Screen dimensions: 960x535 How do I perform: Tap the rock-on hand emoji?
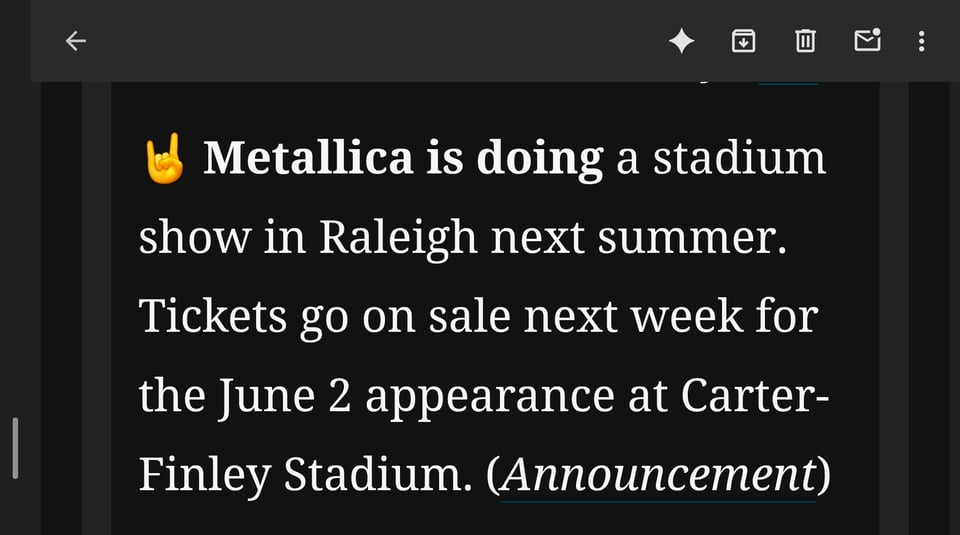(164, 158)
